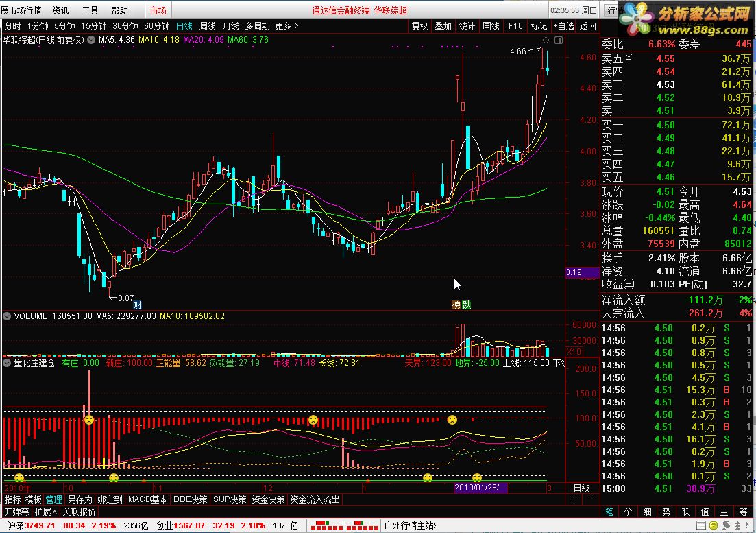The height and width of the screenshot is (533, 756).
Task: Click the market breadth bars icon in status bar
Action: point(345,525)
